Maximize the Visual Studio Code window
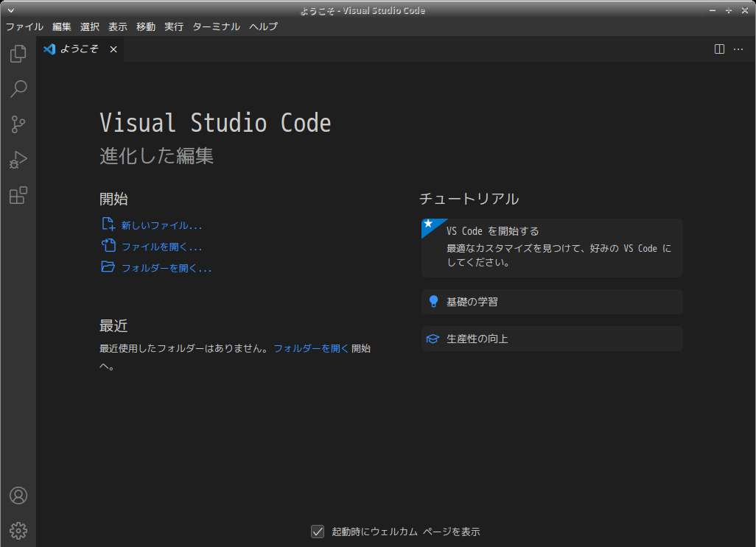This screenshot has width=756, height=547. pyautogui.click(x=729, y=10)
